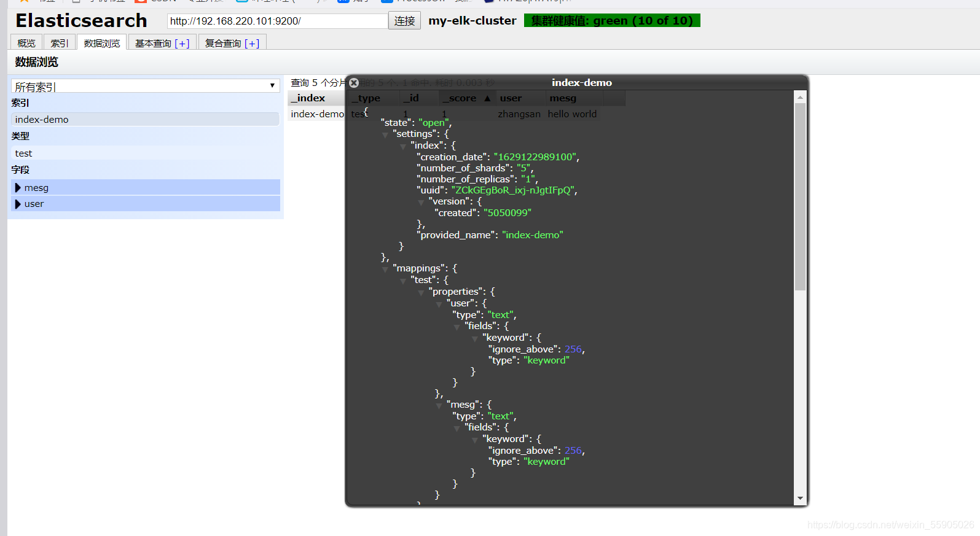Open the 概览 tab

[x=26, y=43]
